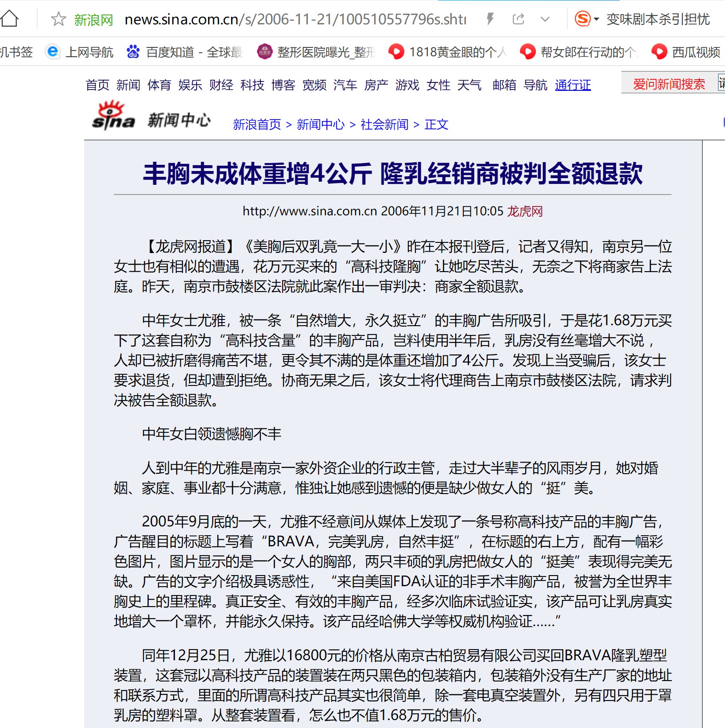Open the 游戏 navigation item
The height and width of the screenshot is (728, 725).
[407, 85]
